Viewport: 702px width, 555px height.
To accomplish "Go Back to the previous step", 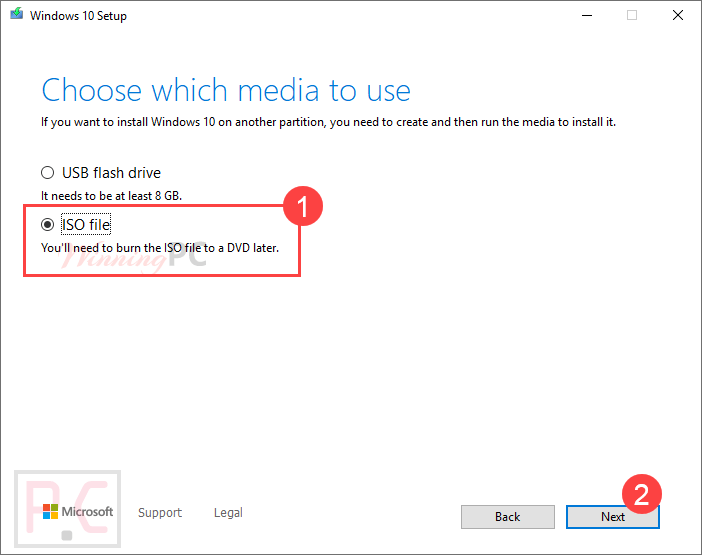I will pyautogui.click(x=508, y=517).
